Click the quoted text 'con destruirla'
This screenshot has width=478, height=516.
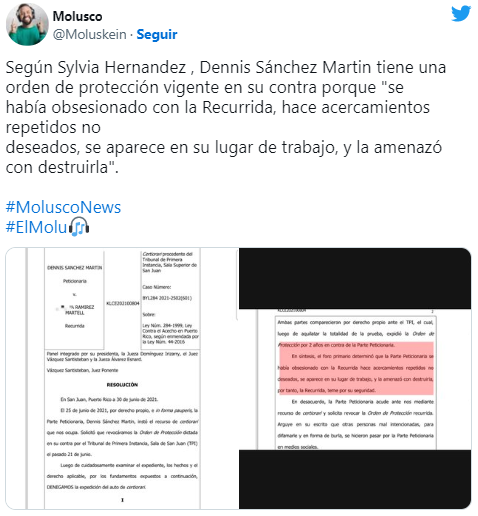pos(62,167)
